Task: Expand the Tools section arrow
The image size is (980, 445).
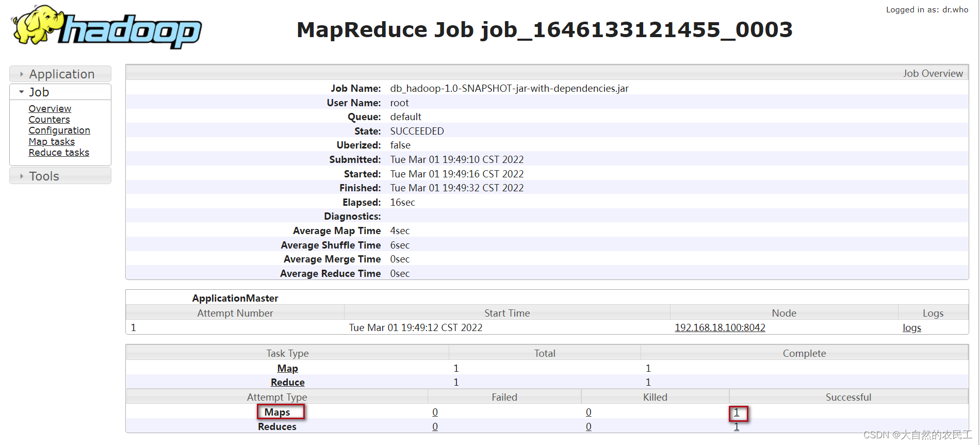Action: pos(22,176)
